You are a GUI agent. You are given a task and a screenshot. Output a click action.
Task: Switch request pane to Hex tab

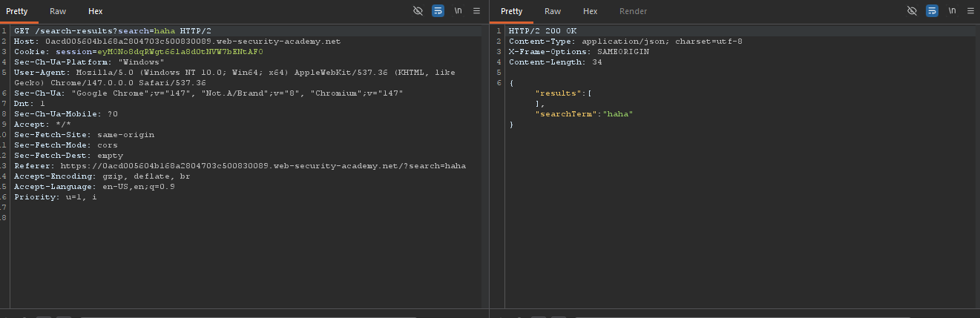point(95,11)
